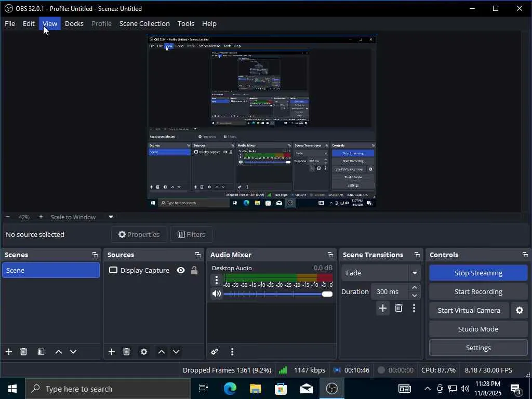Open Task View on taskbar
The image size is (532, 399).
coord(204,389)
